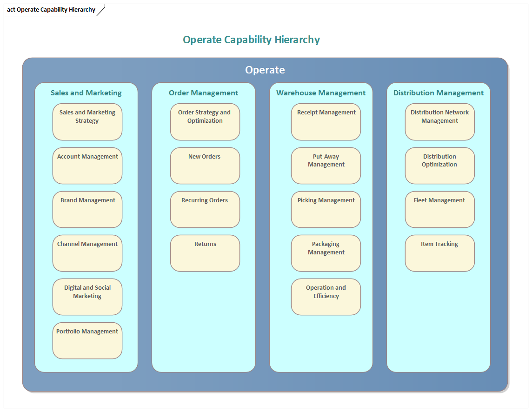The width and height of the screenshot is (532, 412).
Task: Click the Channel Management capability
Action: click(x=87, y=253)
